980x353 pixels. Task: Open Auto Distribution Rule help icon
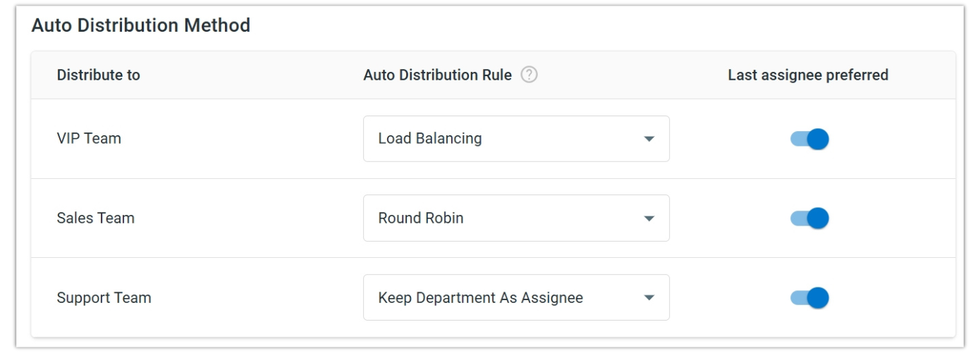[x=529, y=75]
